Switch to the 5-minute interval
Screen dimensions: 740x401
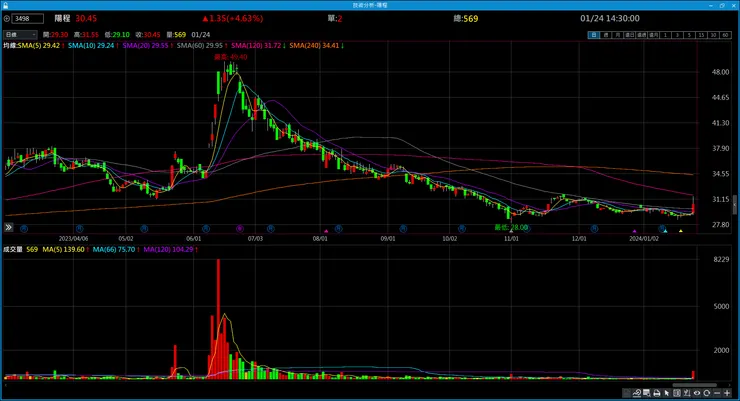coord(689,35)
